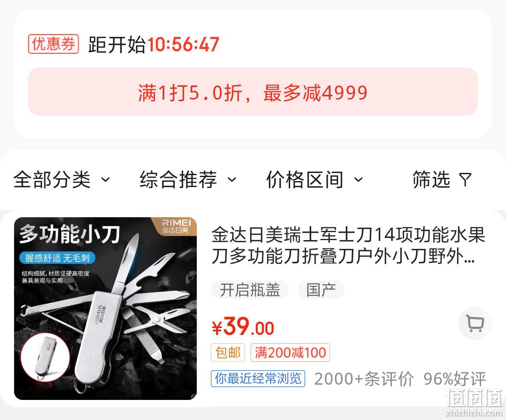Expand the 全部分类 category dropdown
Screen dimensions: 506x420
[x=61, y=179]
